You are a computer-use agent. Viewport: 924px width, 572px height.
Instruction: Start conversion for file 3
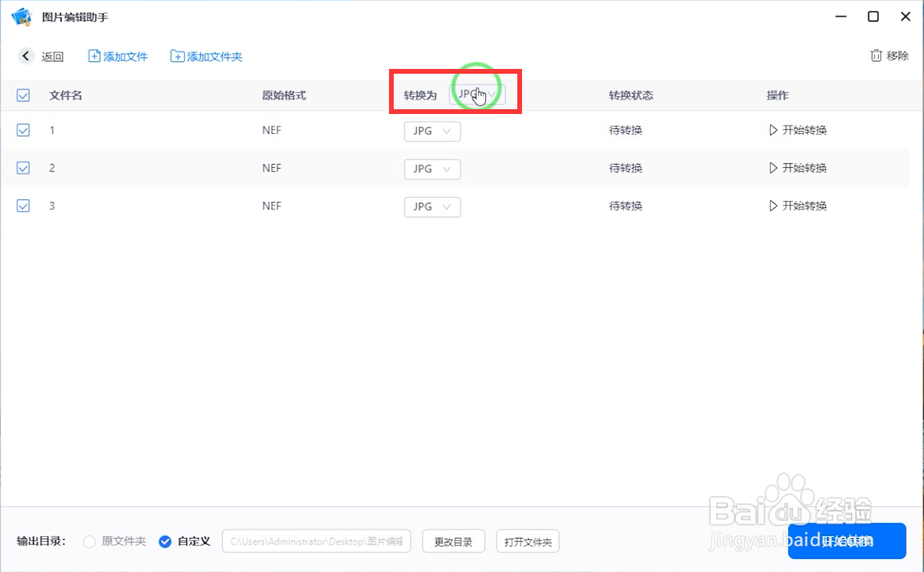pyautogui.click(x=798, y=205)
